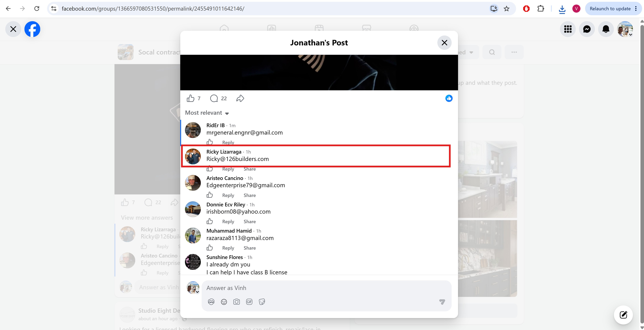This screenshot has height=330, width=644.
Task: Open the emoji picker for the answer
Action: click(224, 302)
